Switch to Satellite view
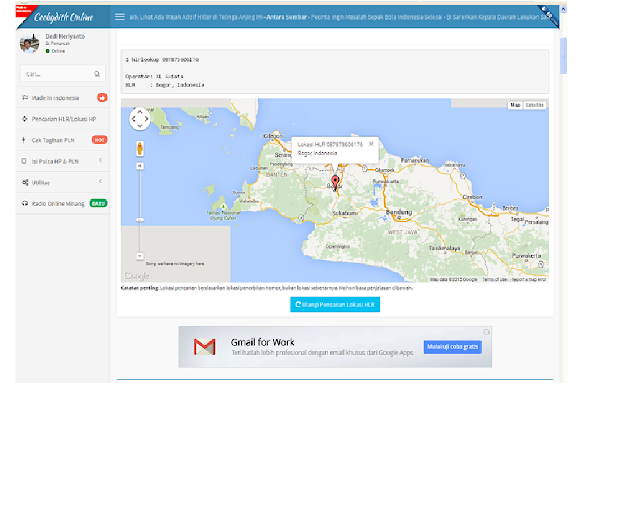Viewport: 640px width, 512px height. coord(534,105)
